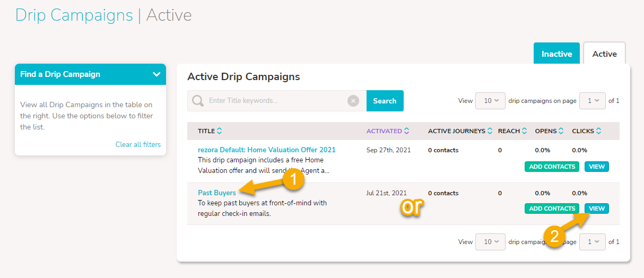Sort by Clicks column arrows
The height and width of the screenshot is (278, 644).
click(598, 131)
